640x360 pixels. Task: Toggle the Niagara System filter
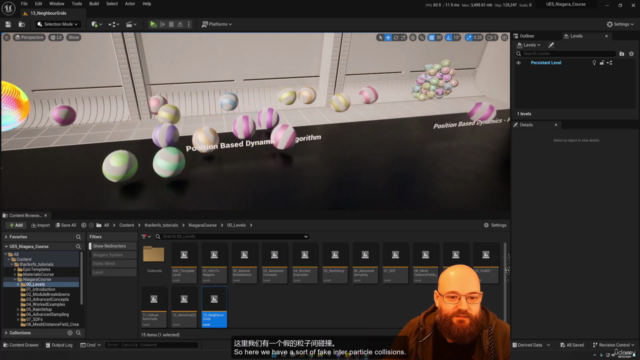(x=113, y=255)
